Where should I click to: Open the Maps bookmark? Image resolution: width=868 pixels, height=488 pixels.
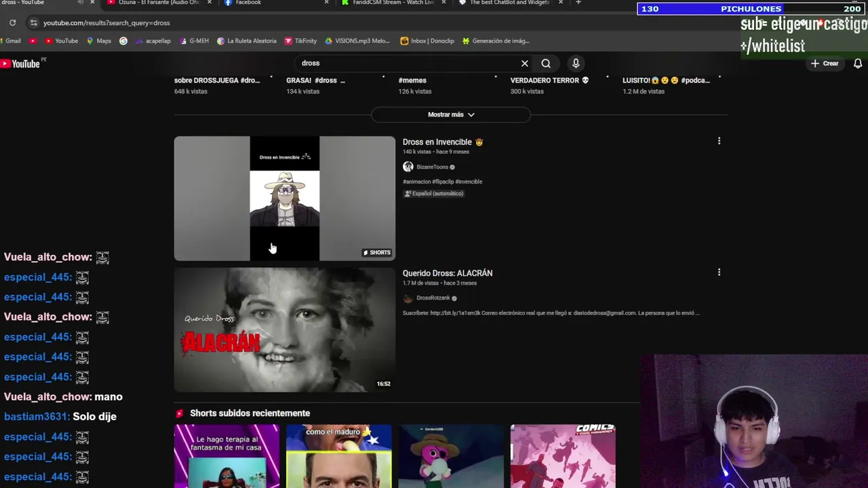(99, 41)
